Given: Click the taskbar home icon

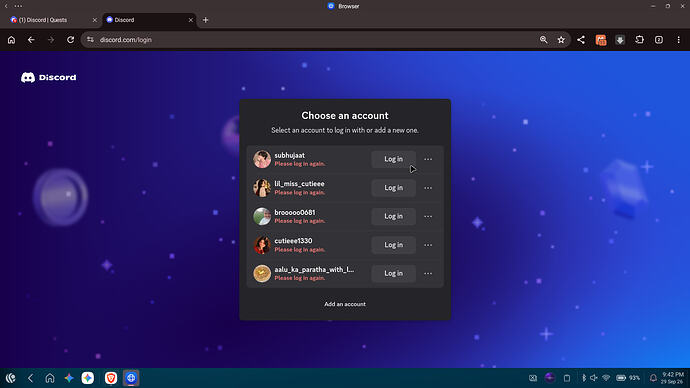Looking at the screenshot, I should coord(50,378).
